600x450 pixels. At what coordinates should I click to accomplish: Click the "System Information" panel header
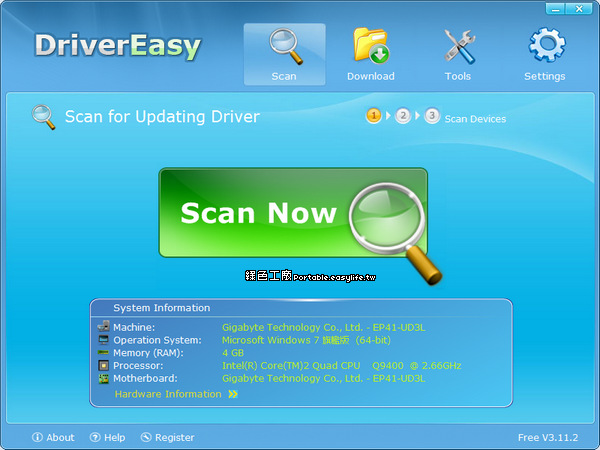161,308
